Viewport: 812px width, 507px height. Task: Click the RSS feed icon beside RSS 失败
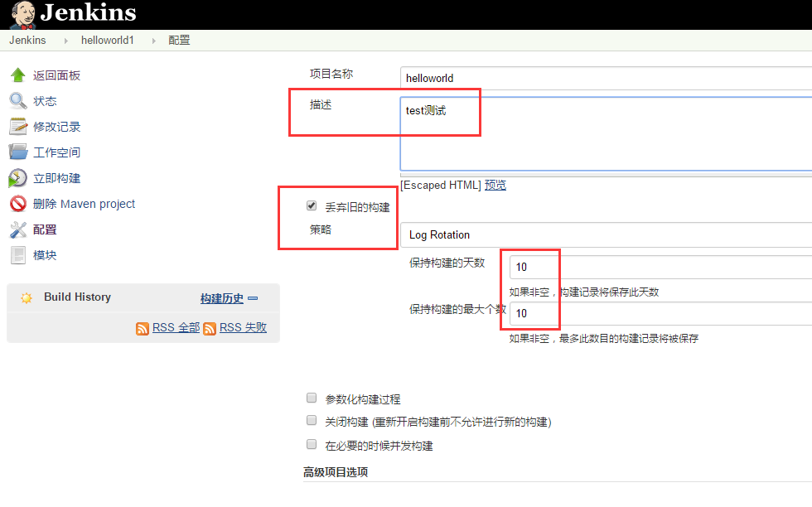click(x=210, y=328)
